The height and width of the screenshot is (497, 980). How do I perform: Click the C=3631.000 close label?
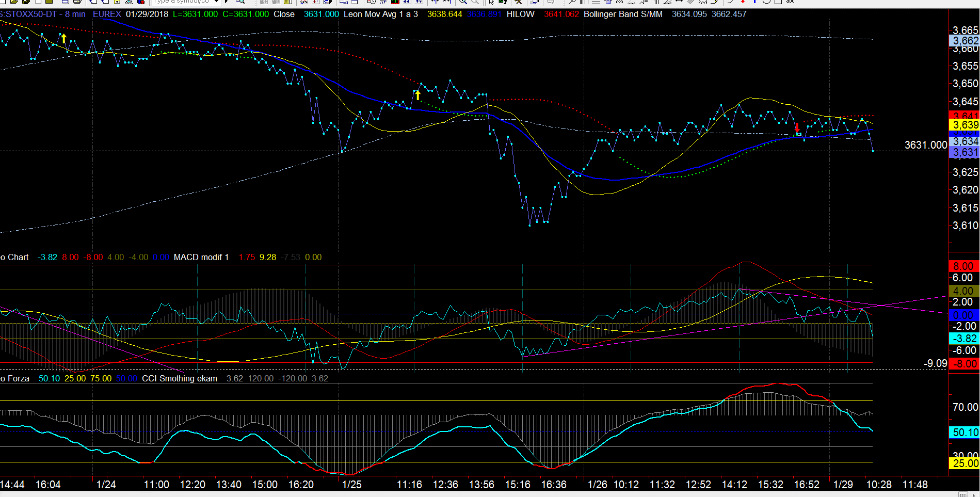246,14
